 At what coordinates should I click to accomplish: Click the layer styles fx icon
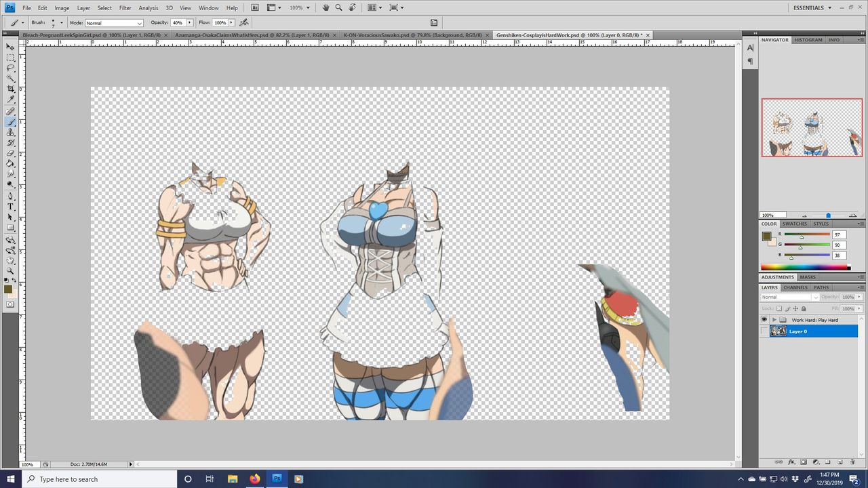[x=791, y=462]
